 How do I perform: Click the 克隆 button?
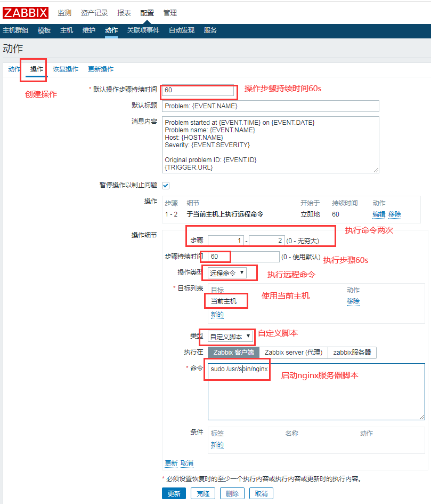pyautogui.click(x=203, y=493)
